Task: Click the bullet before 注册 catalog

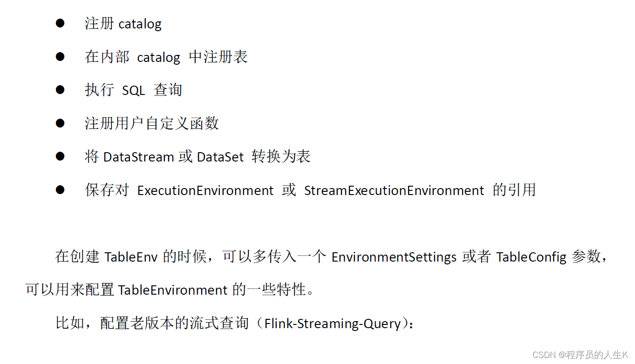Action: [60, 23]
